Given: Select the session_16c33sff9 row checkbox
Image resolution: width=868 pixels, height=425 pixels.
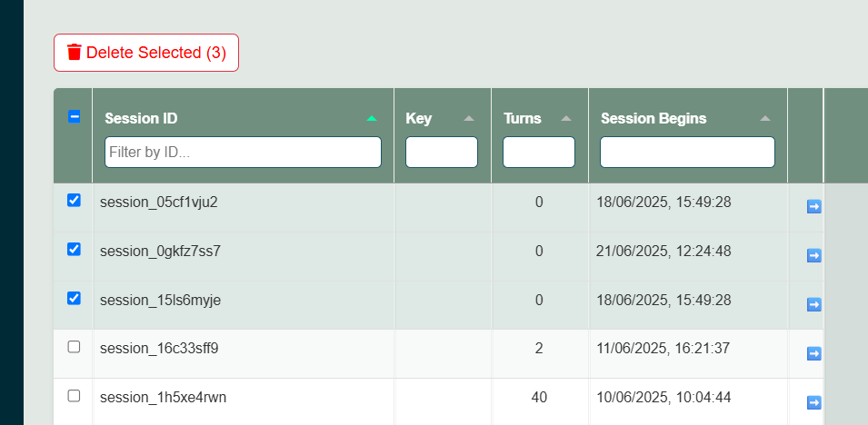Looking at the screenshot, I should 75,347.
